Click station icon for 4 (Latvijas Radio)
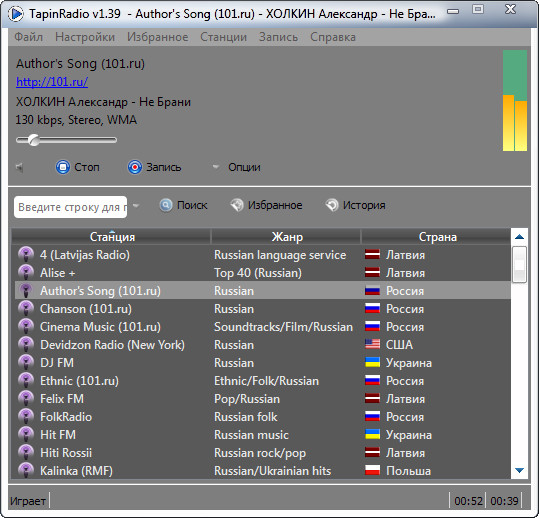The height and width of the screenshot is (518, 539). click(26, 255)
